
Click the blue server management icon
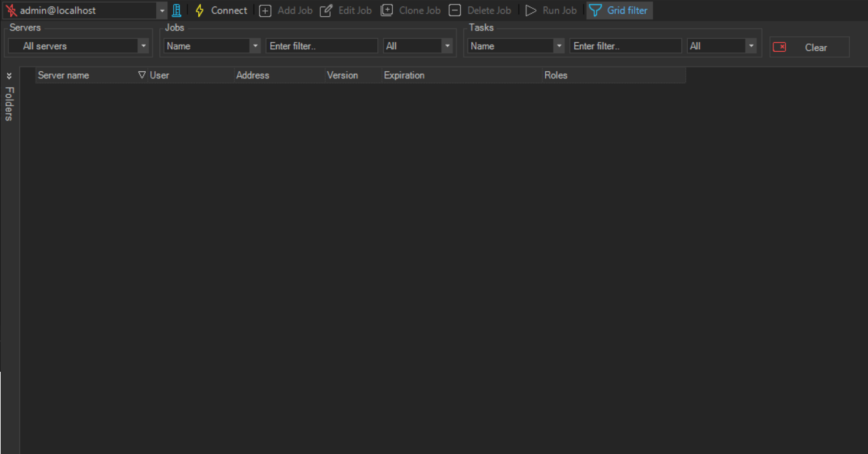[176, 10]
